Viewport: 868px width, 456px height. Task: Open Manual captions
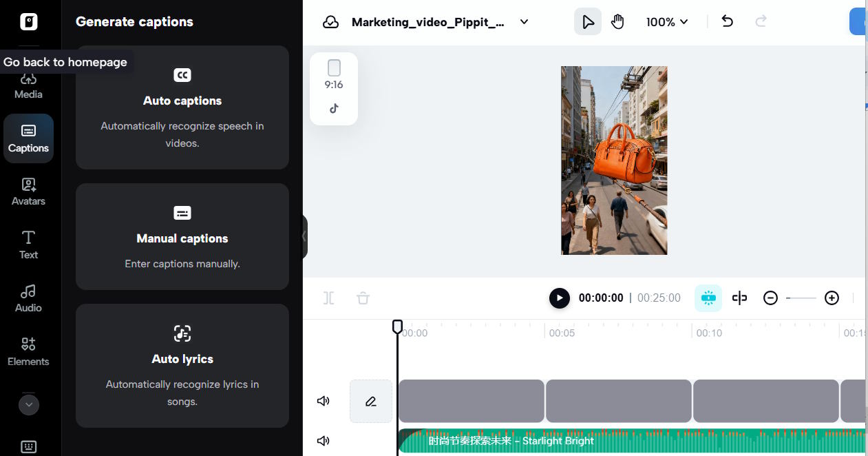(182, 237)
